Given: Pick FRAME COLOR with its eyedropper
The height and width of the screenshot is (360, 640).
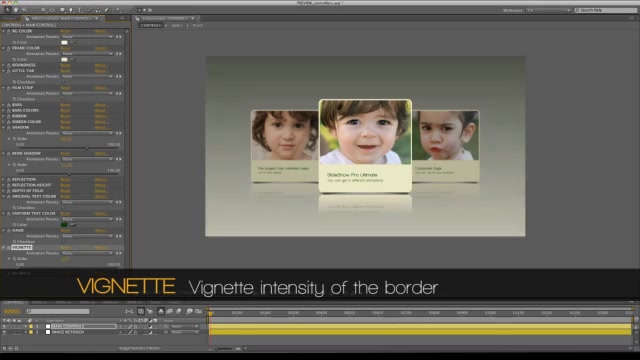Looking at the screenshot, I should (72, 60).
